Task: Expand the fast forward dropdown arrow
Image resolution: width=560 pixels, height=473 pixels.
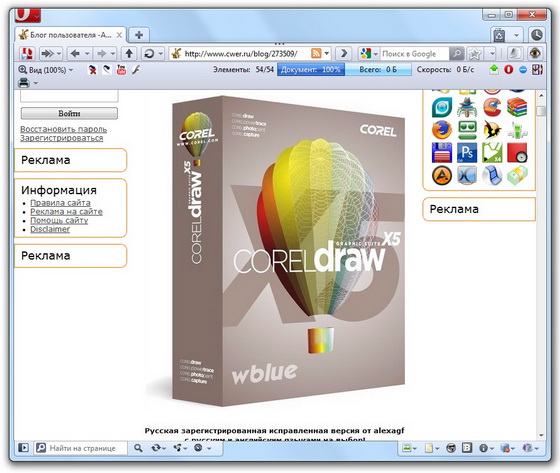Action: [x=59, y=54]
